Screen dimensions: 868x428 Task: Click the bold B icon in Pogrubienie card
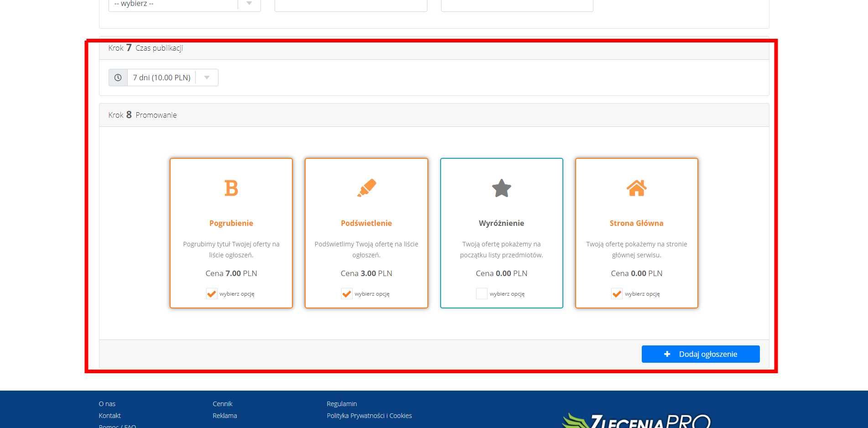(231, 188)
